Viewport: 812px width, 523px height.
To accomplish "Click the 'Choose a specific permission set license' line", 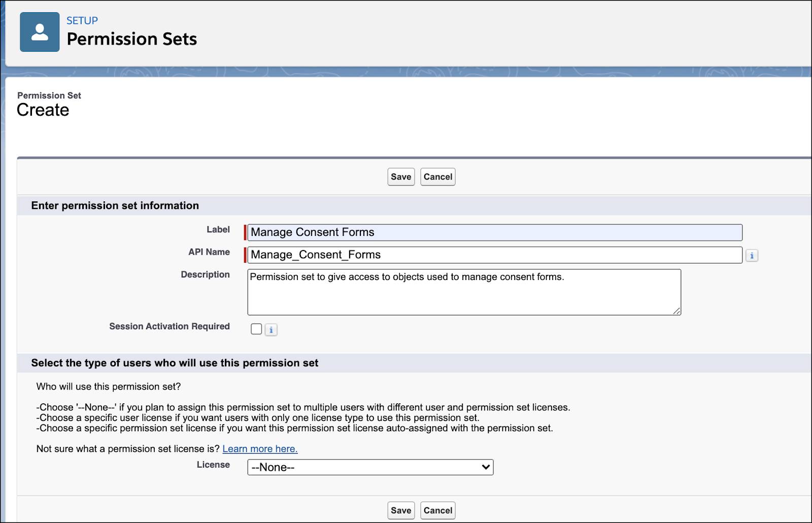I will [294, 428].
